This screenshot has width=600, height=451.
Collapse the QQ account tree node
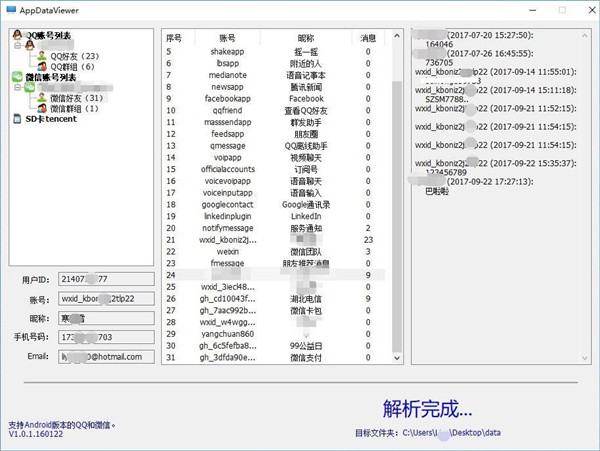tap(18, 46)
